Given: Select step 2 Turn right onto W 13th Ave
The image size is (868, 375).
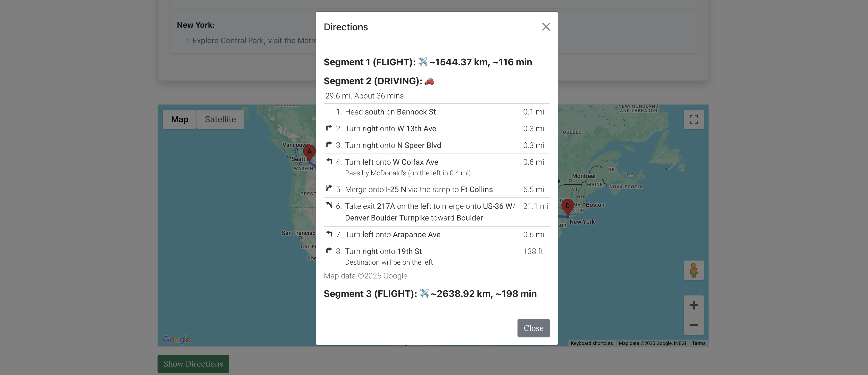Looking at the screenshot, I should (x=390, y=129).
